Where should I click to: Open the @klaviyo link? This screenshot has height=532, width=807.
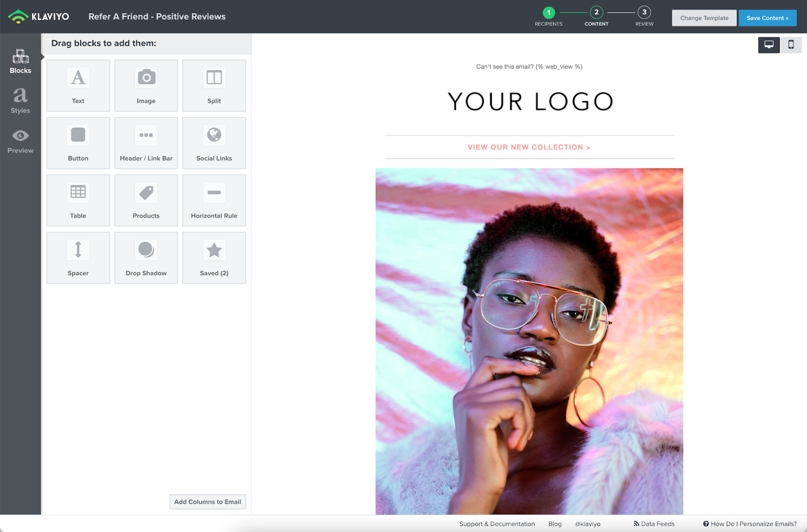click(x=588, y=524)
